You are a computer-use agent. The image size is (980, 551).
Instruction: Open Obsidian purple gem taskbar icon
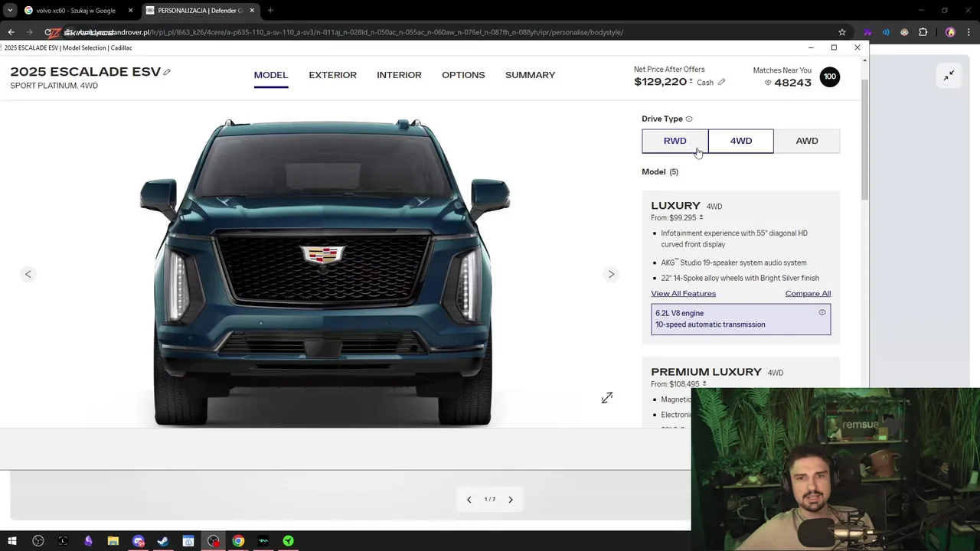(88, 541)
